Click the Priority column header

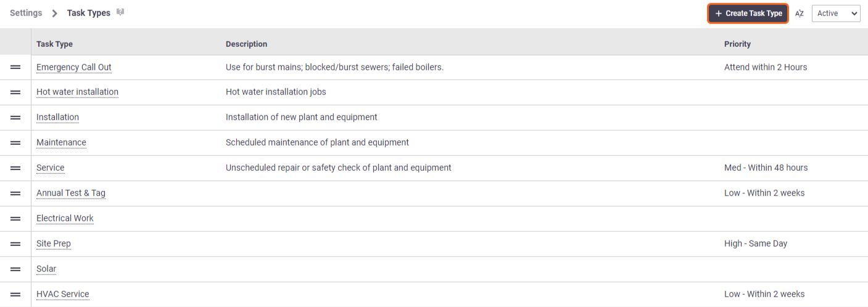[x=737, y=44]
